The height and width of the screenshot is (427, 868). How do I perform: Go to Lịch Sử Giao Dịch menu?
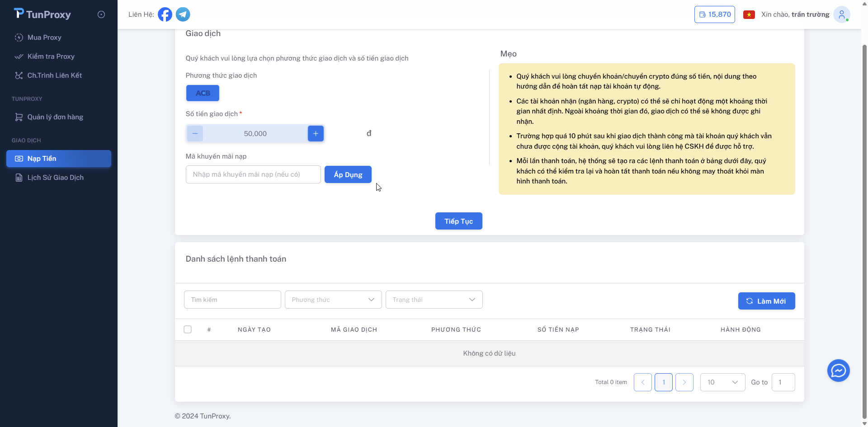[x=55, y=178]
